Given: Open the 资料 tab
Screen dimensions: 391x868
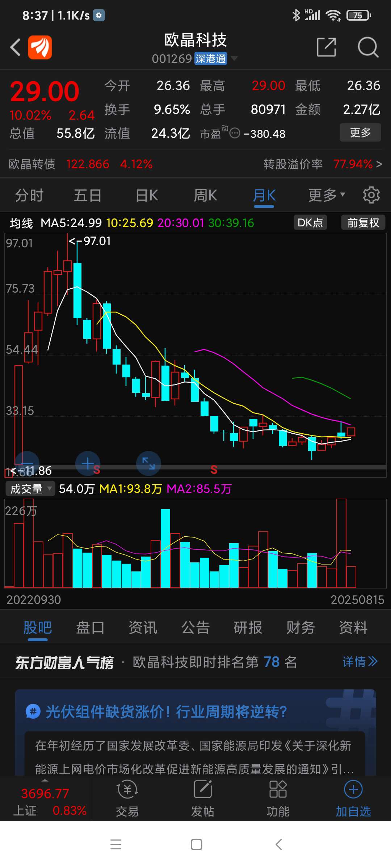Looking at the screenshot, I should tap(353, 627).
